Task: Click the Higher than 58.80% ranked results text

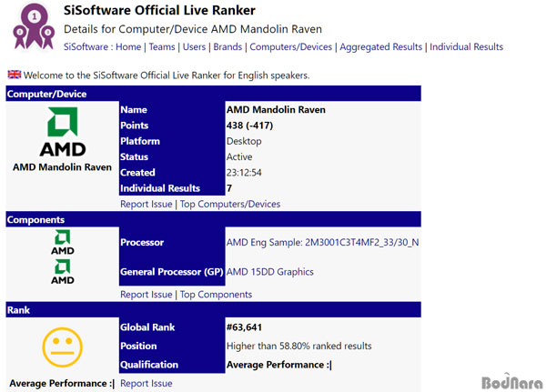Action: tap(298, 346)
